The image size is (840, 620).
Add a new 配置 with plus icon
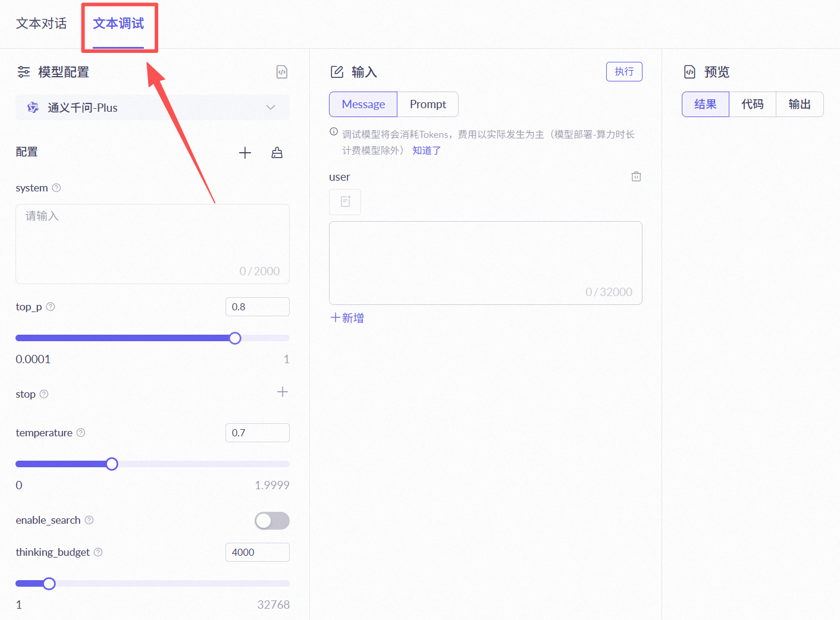pos(245,153)
